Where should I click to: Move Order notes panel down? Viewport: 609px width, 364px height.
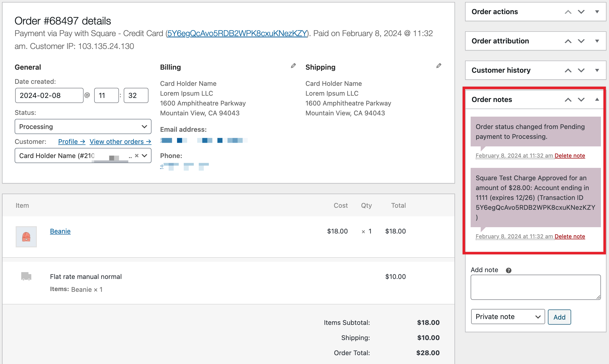pyautogui.click(x=581, y=100)
